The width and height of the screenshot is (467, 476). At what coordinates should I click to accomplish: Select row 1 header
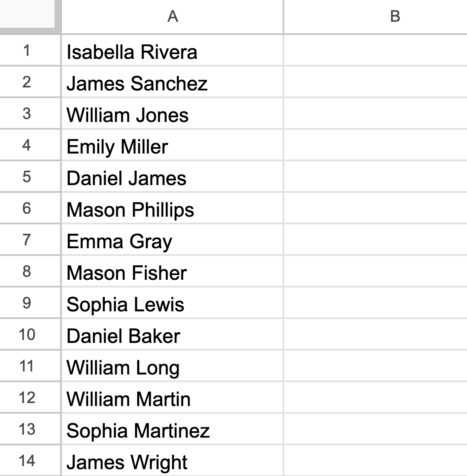(27, 51)
